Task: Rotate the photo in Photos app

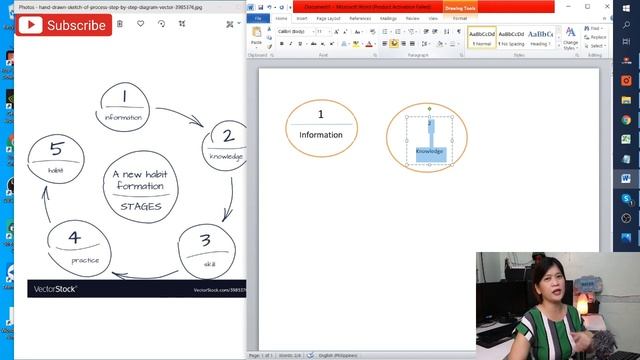Action: (161, 24)
